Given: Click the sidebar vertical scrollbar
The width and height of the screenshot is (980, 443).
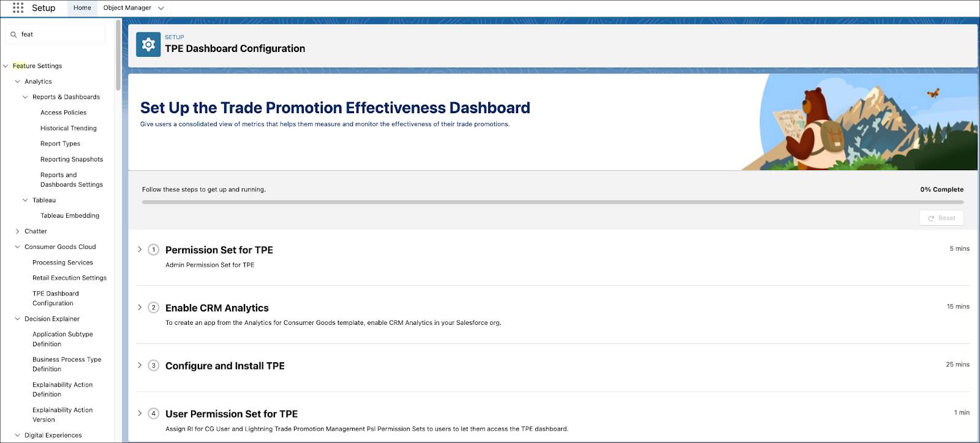Looking at the screenshot, I should point(118,55).
